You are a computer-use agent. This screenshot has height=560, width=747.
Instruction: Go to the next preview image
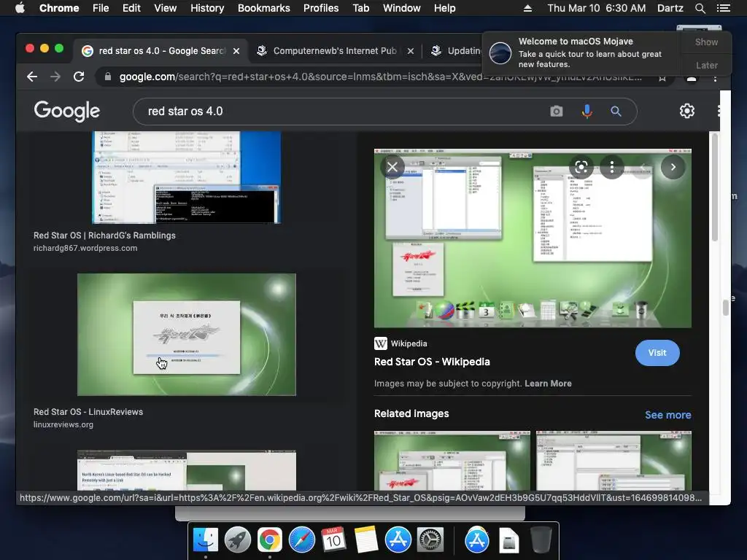coord(673,167)
